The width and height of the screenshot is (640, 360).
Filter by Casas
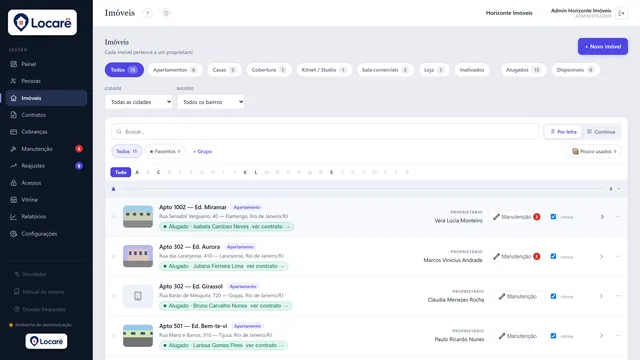click(224, 70)
